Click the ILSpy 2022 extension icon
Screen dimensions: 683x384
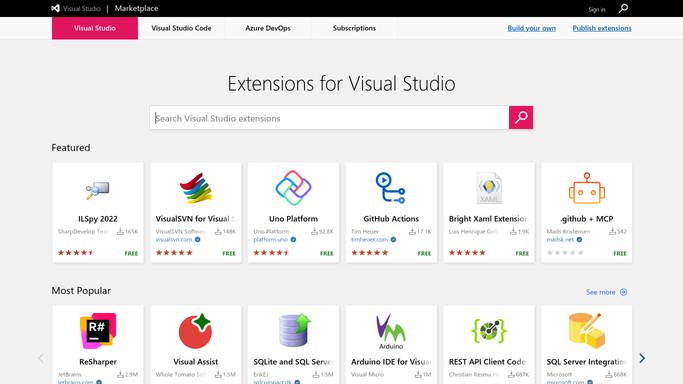click(98, 190)
